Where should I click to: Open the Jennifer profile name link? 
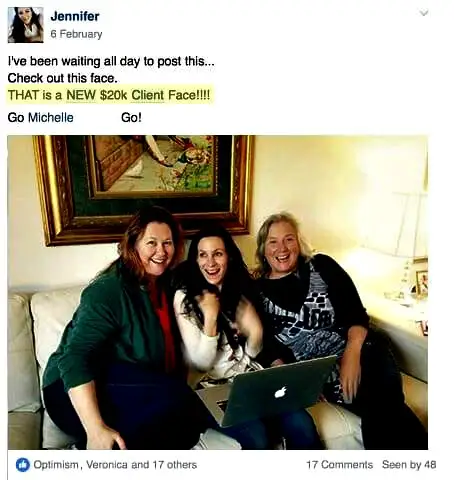point(75,16)
